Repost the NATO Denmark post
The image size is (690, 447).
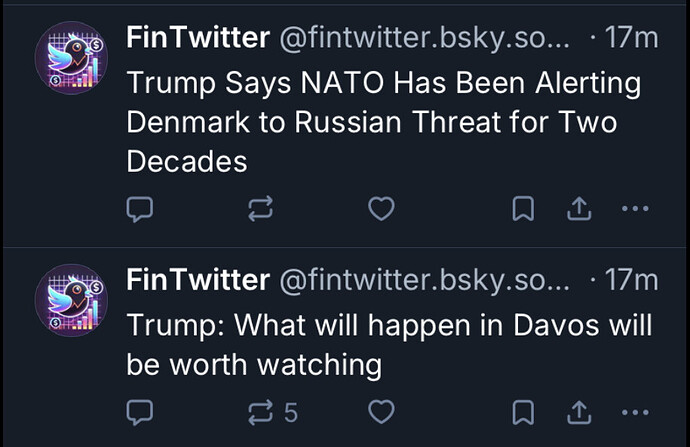tap(260, 209)
